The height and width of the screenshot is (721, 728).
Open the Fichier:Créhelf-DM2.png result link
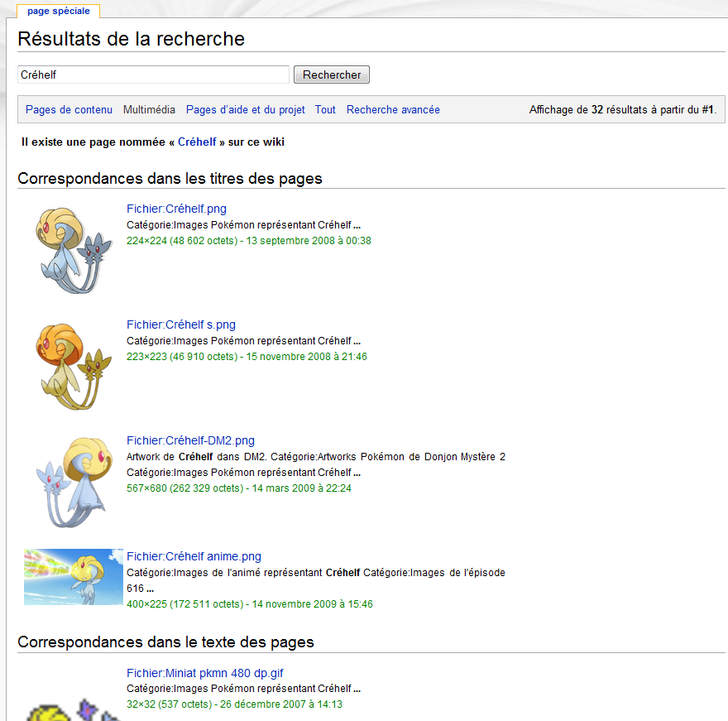coord(190,440)
